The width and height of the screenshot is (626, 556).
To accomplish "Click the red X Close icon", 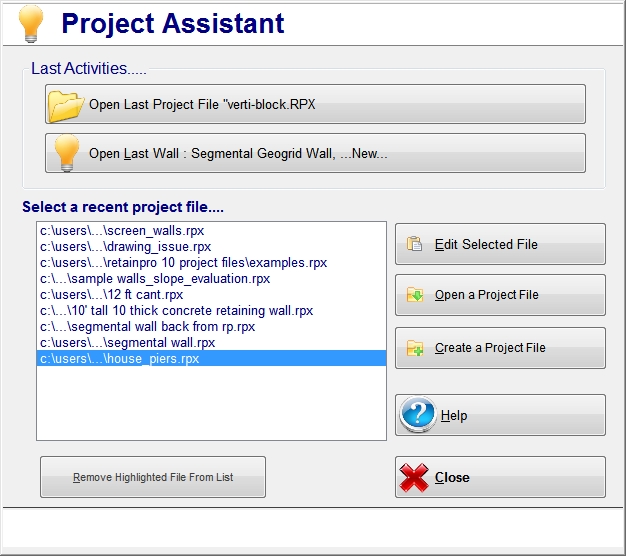I will (x=415, y=477).
